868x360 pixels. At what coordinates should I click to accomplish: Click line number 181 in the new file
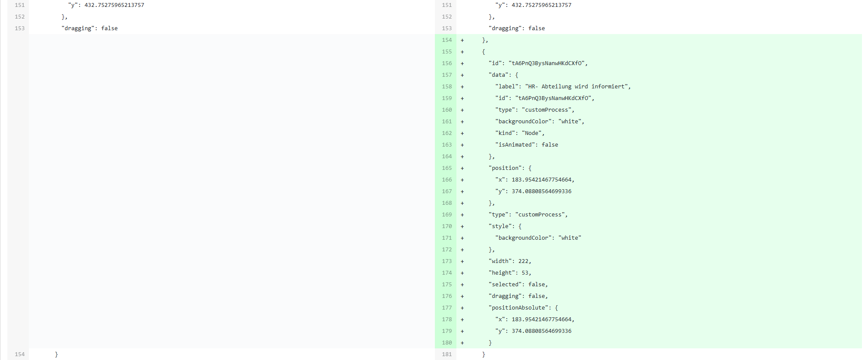446,354
